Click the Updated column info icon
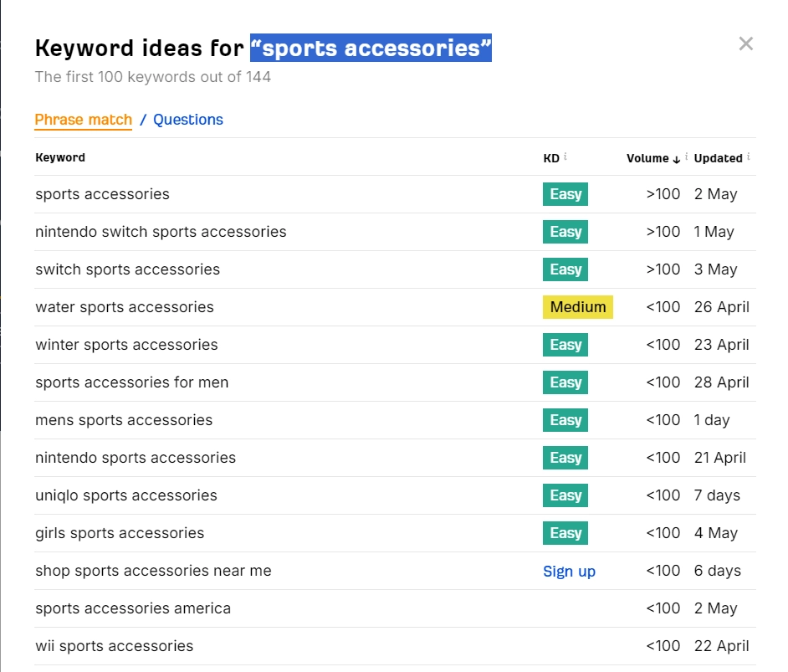This screenshot has height=672, width=788. tap(749, 156)
